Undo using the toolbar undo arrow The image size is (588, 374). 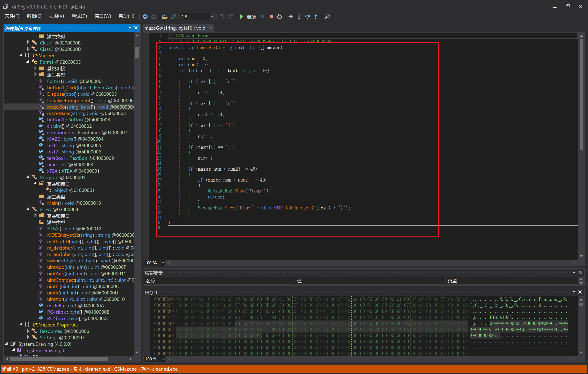coord(222,17)
